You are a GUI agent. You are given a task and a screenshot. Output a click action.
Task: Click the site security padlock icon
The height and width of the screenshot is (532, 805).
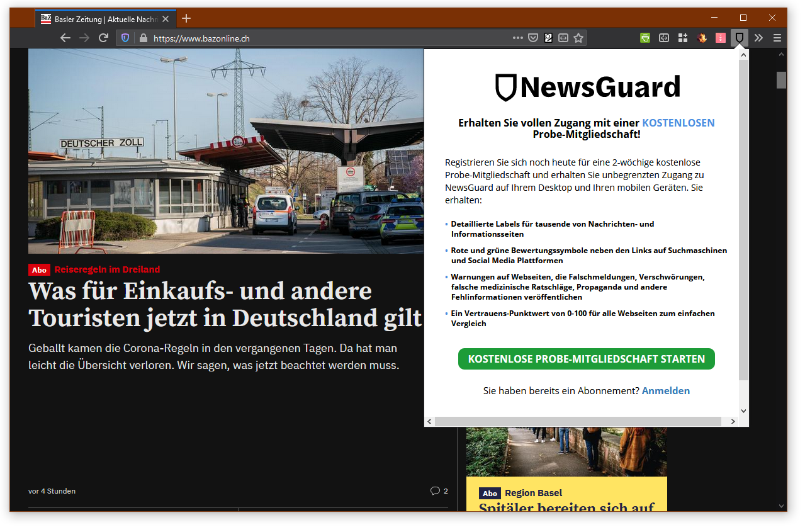point(143,38)
